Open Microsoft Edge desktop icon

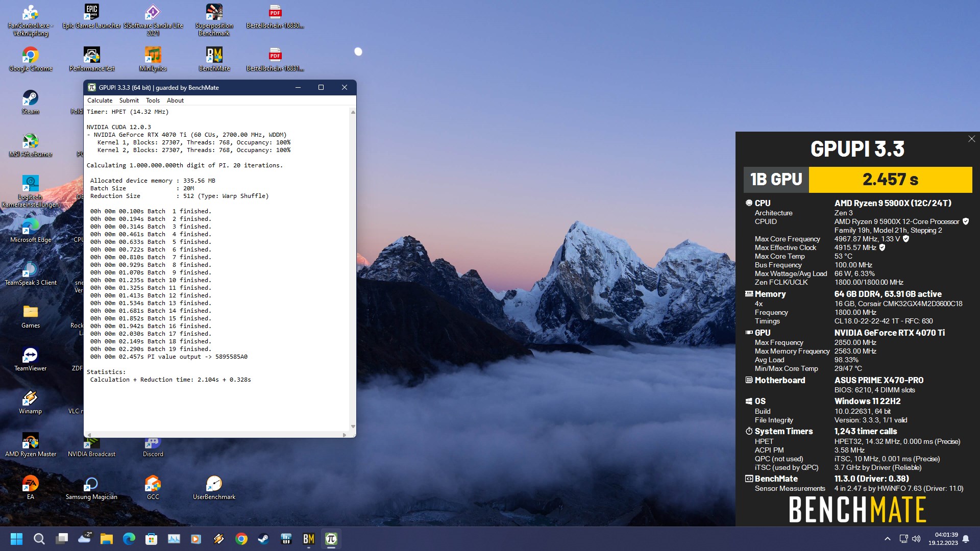(31, 231)
